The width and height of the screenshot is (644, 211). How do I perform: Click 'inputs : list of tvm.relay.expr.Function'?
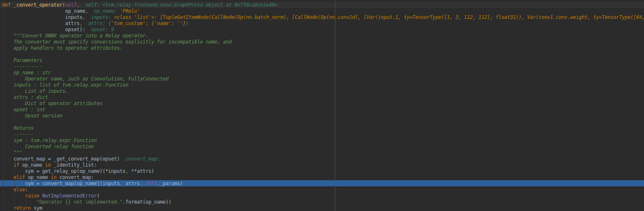point(71,85)
